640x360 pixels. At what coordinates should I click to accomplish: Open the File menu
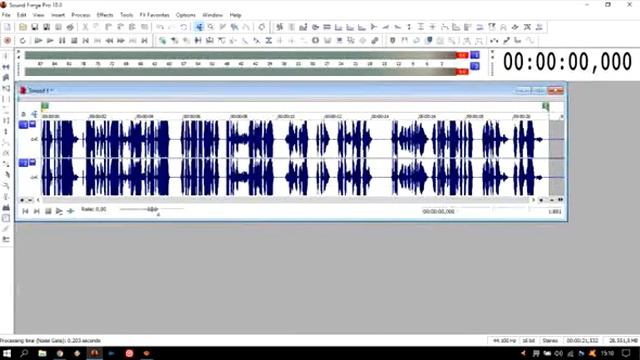click(x=6, y=15)
